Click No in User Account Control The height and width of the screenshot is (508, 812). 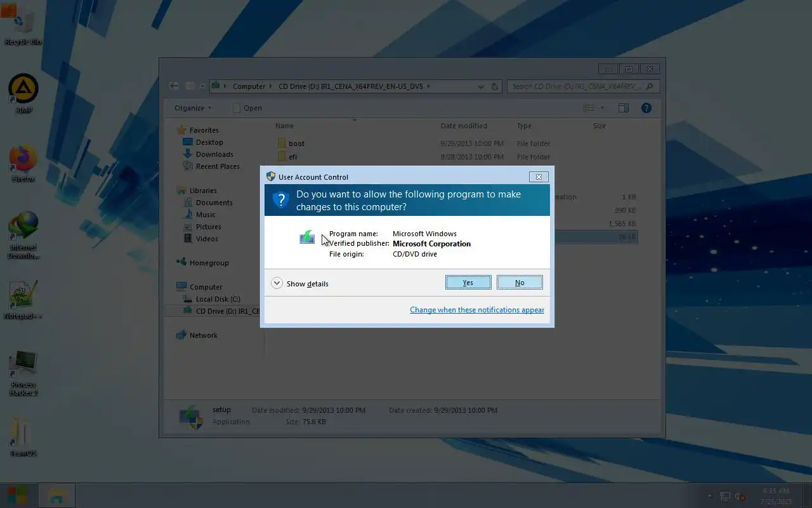[520, 283]
